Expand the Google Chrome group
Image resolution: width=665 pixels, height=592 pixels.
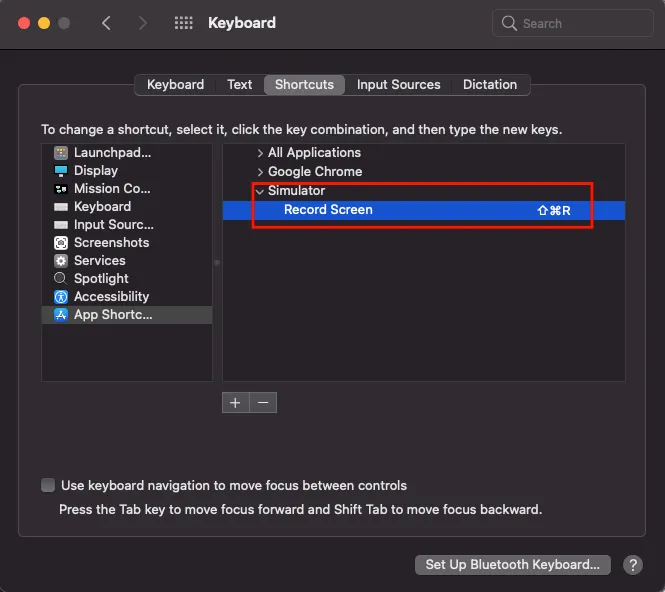[x=260, y=172]
